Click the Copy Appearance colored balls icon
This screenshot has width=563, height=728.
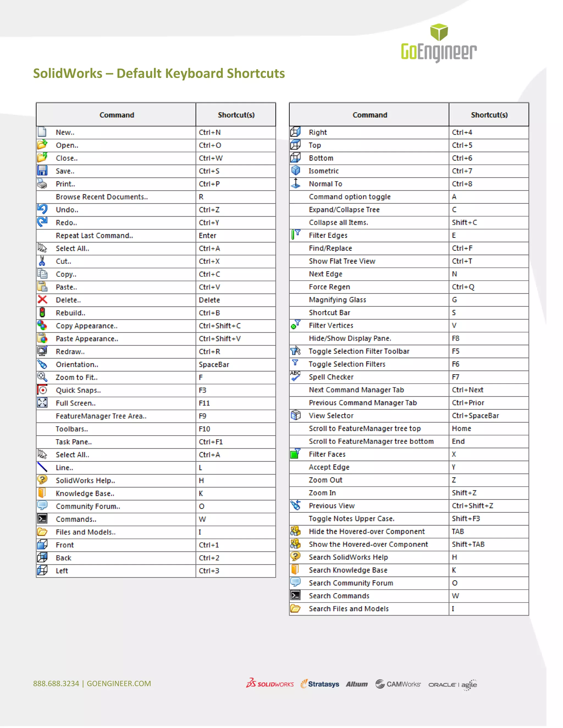click(x=42, y=325)
